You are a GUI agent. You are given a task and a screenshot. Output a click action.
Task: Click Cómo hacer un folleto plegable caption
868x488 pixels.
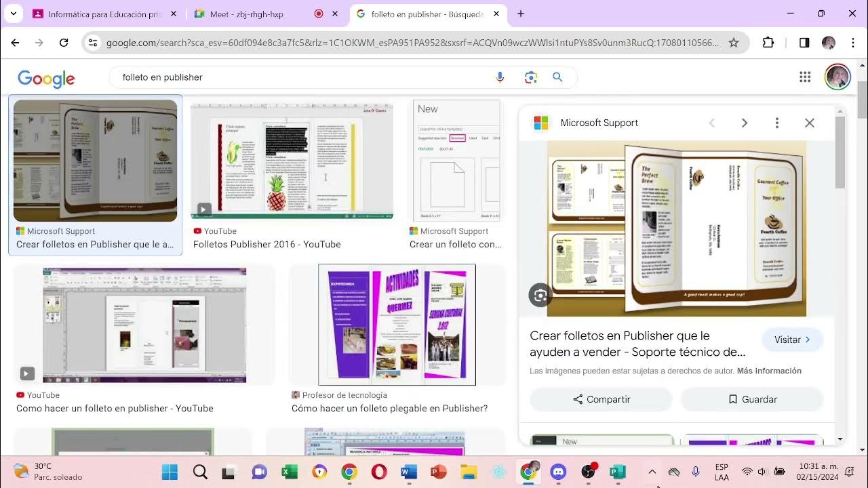pos(390,408)
